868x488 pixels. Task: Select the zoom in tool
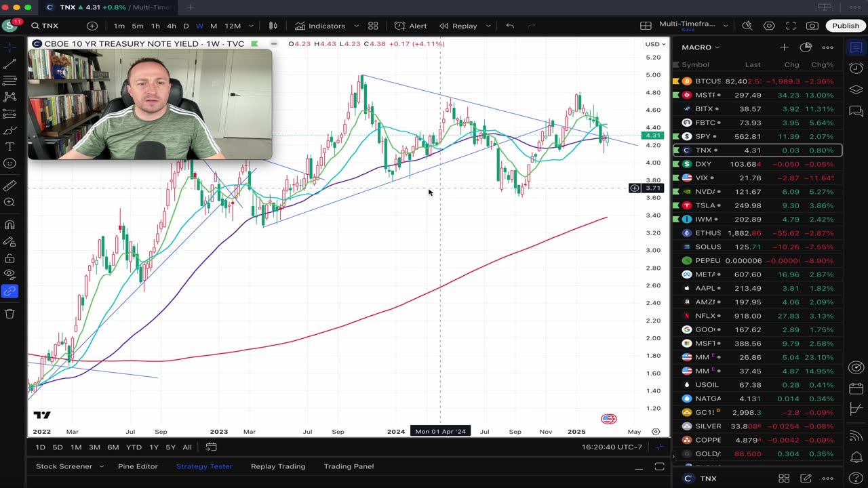[x=9, y=202]
